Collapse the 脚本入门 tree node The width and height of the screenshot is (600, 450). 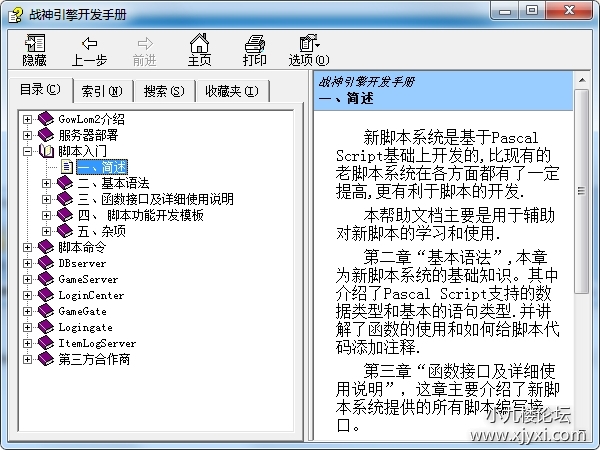point(27,151)
